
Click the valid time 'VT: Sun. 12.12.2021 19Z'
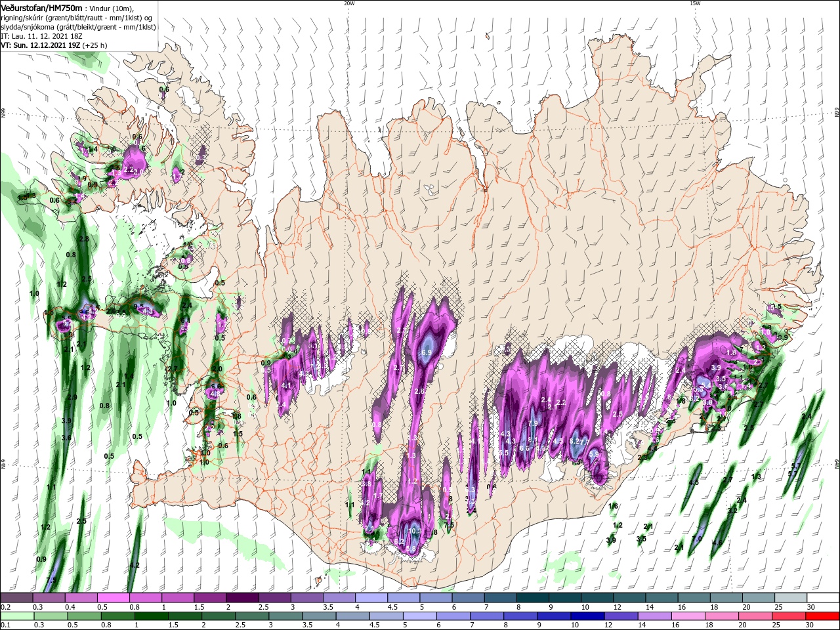point(41,45)
